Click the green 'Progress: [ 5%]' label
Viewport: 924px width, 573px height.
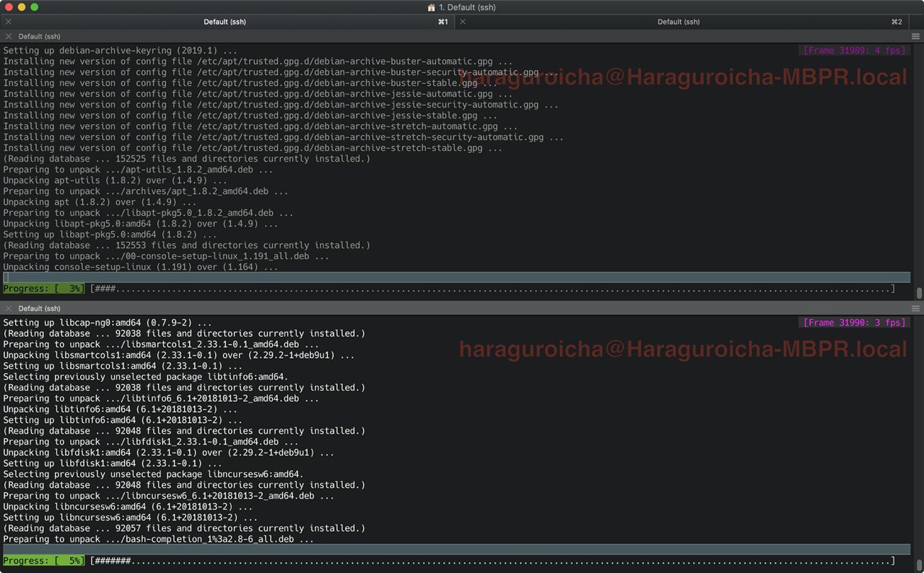[x=43, y=561]
